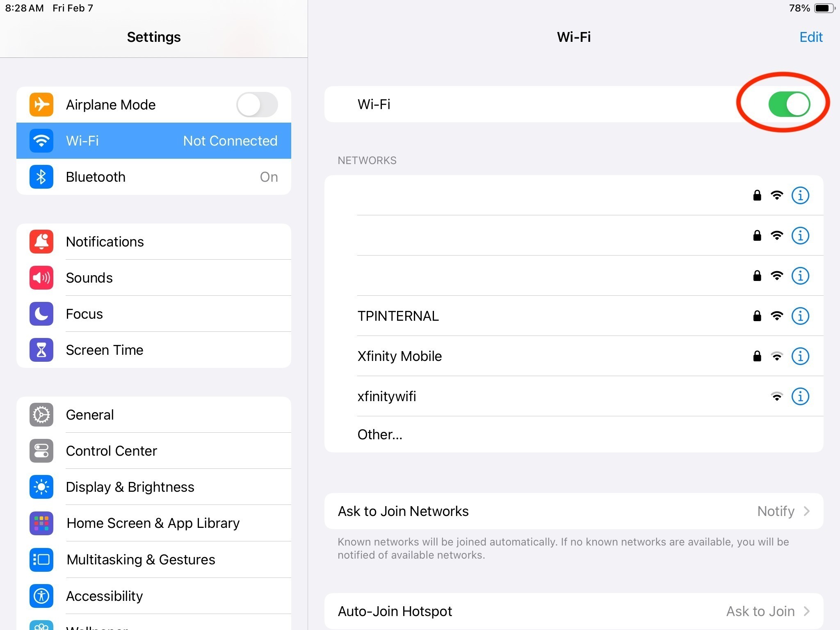Tap Other... to join hidden network
Screen dimensions: 840x630
pyautogui.click(x=380, y=434)
